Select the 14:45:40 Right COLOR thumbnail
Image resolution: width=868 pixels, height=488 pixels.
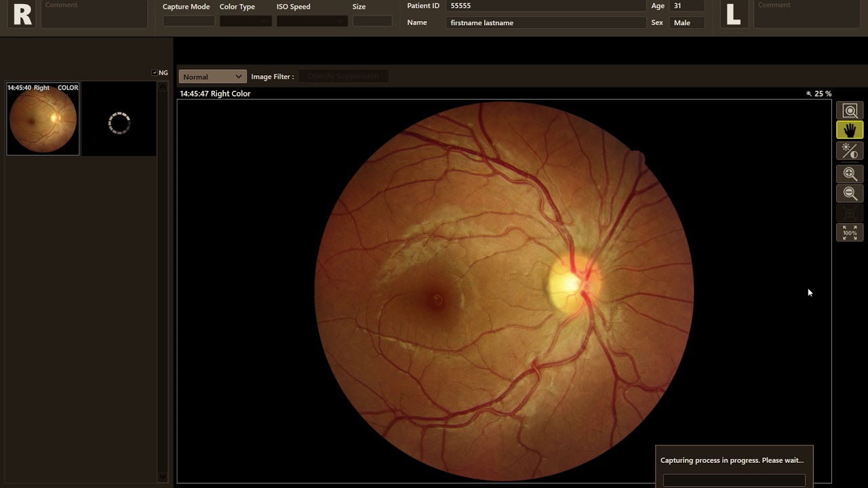43,119
